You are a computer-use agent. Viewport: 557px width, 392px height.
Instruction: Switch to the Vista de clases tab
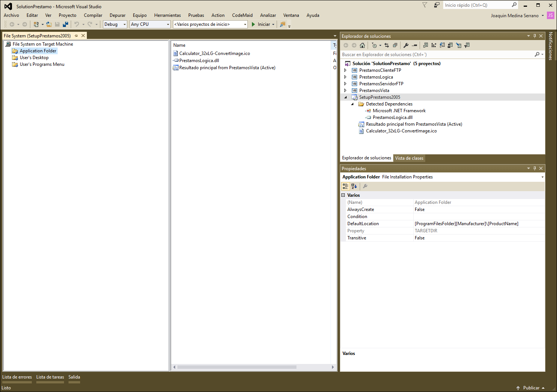click(x=409, y=158)
